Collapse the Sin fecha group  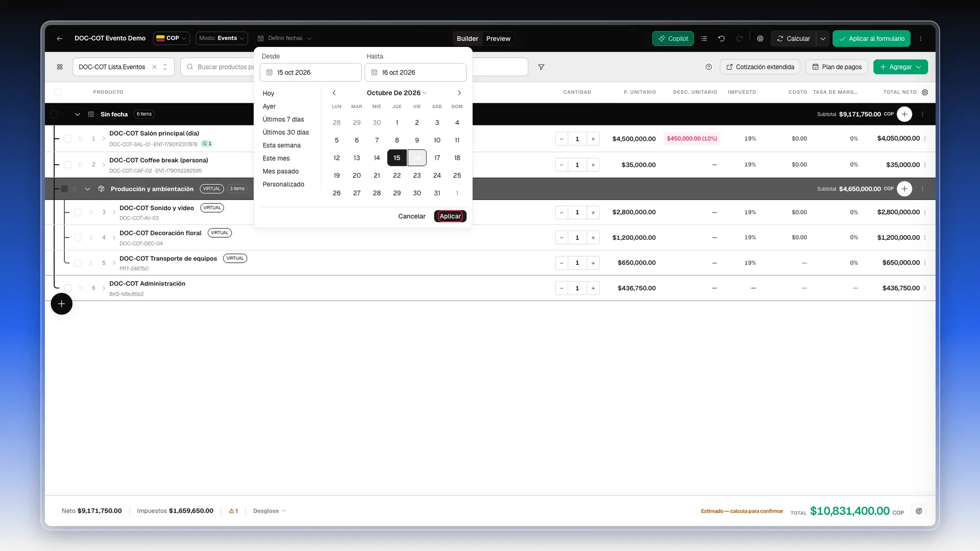click(x=77, y=114)
